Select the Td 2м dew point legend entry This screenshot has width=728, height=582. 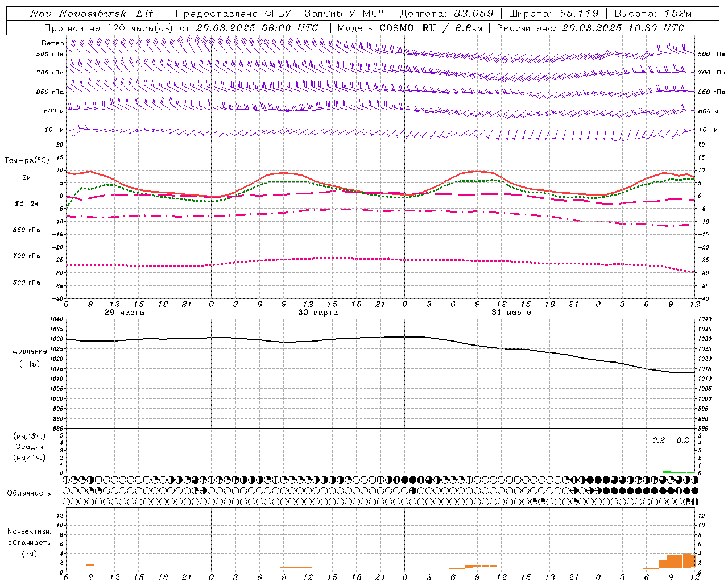coord(27,203)
